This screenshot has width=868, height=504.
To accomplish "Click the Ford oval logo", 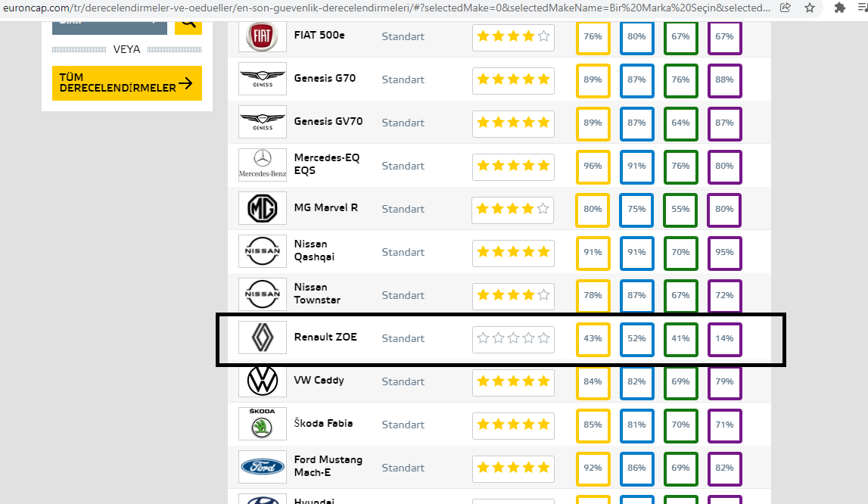I will point(263,467).
